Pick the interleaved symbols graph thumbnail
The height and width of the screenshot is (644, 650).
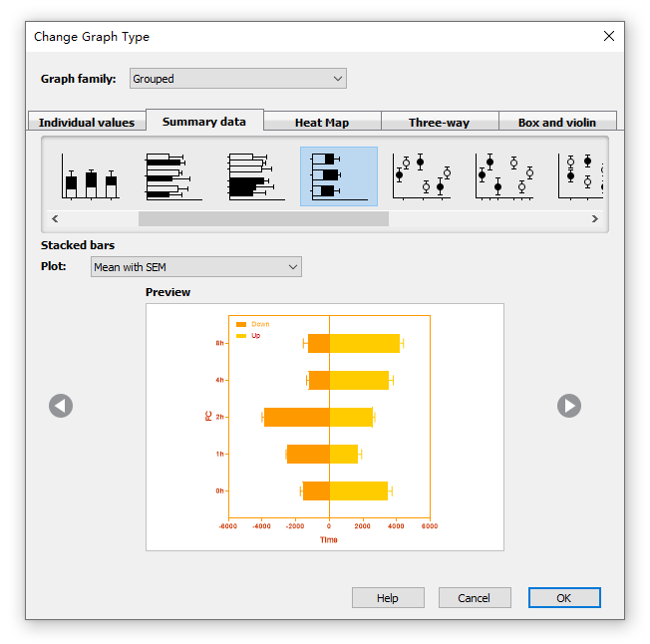pos(422,176)
